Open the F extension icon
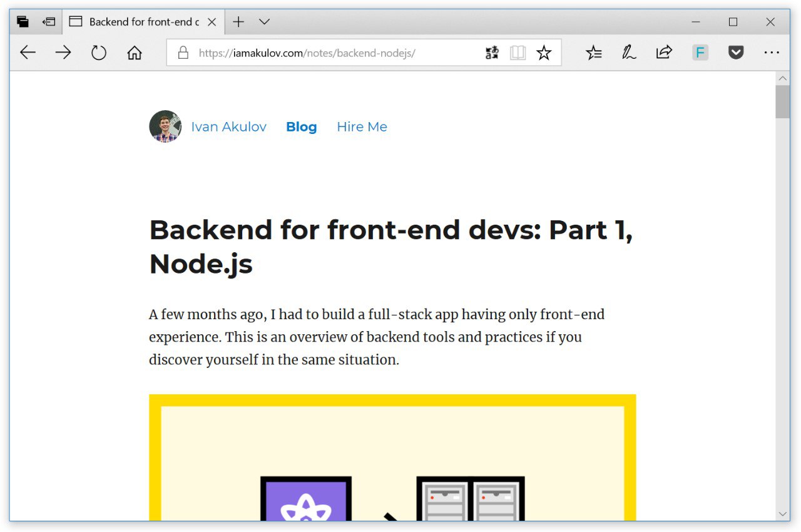 [700, 53]
